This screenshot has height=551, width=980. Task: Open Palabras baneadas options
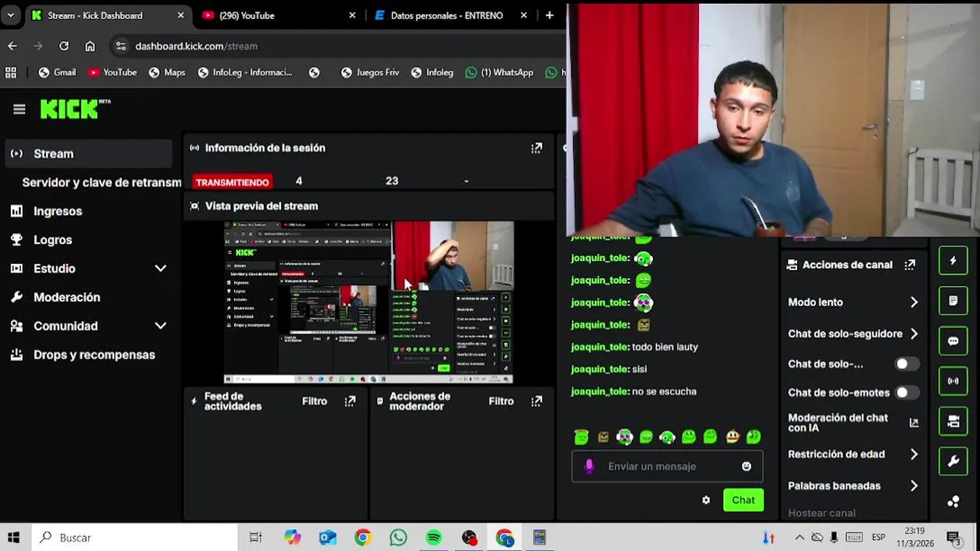point(854,486)
